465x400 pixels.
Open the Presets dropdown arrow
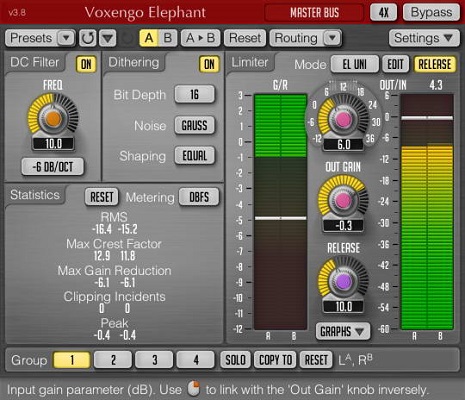tap(66, 38)
